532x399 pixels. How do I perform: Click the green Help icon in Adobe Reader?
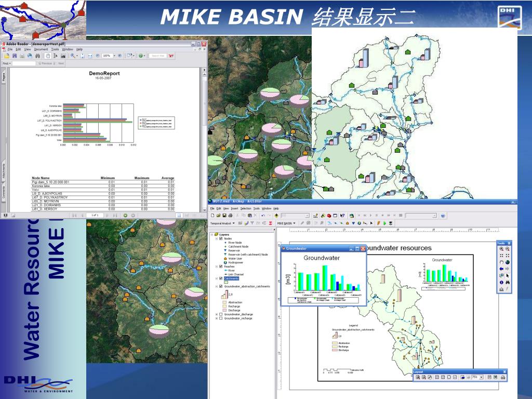click(140, 56)
